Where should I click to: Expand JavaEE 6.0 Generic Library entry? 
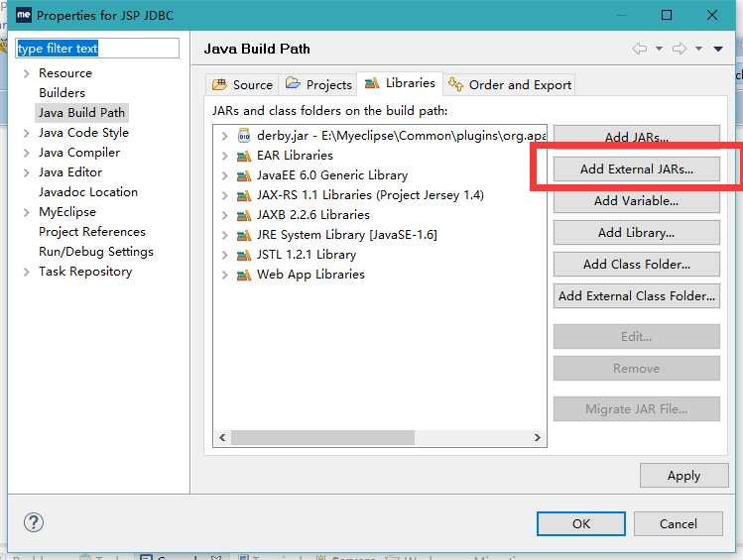pyautogui.click(x=224, y=175)
